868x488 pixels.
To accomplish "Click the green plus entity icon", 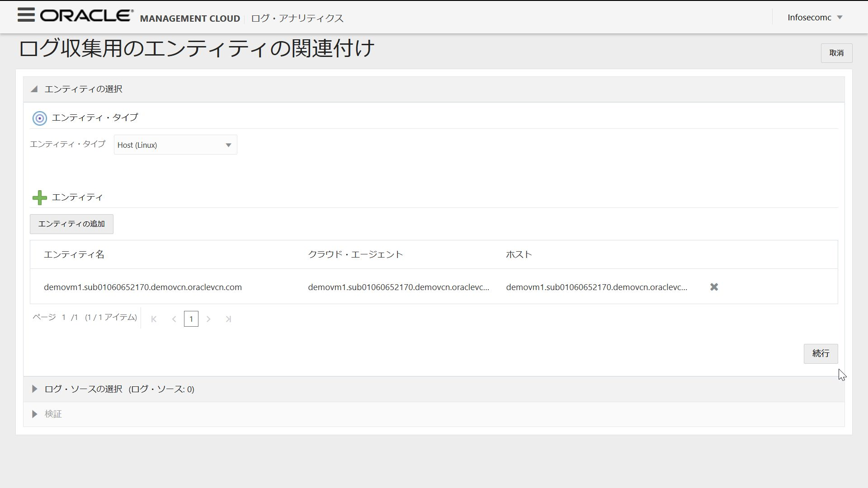I will pos(40,197).
